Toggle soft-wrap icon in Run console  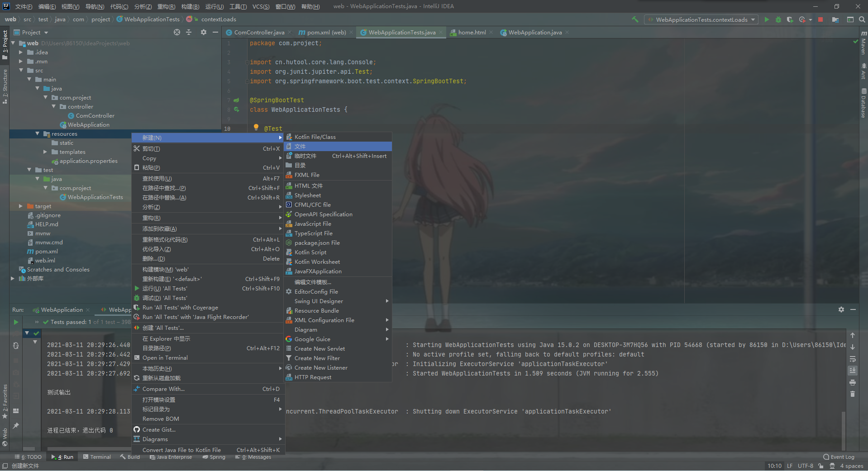point(853,359)
